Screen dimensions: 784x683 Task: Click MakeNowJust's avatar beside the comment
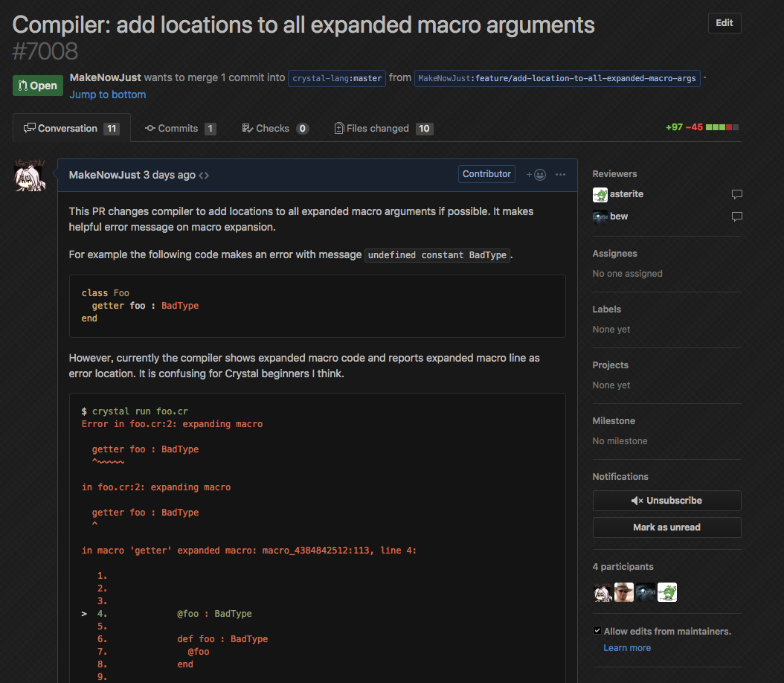pos(30,176)
